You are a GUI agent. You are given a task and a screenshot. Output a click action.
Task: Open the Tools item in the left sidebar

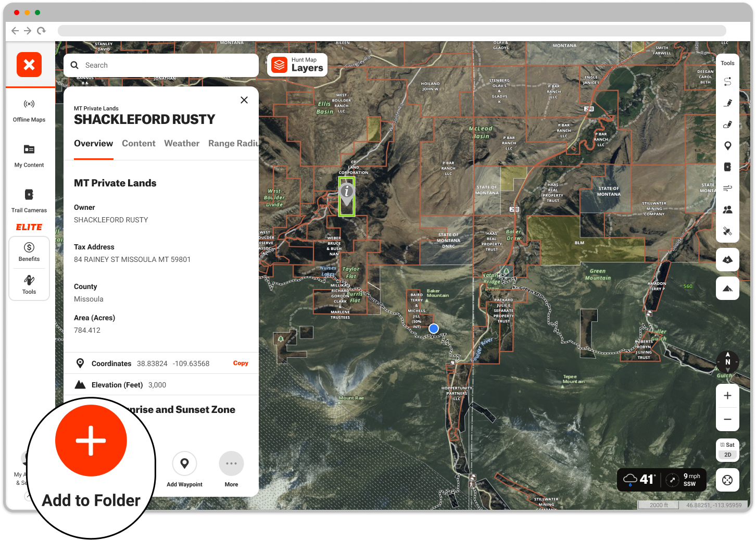click(x=29, y=285)
